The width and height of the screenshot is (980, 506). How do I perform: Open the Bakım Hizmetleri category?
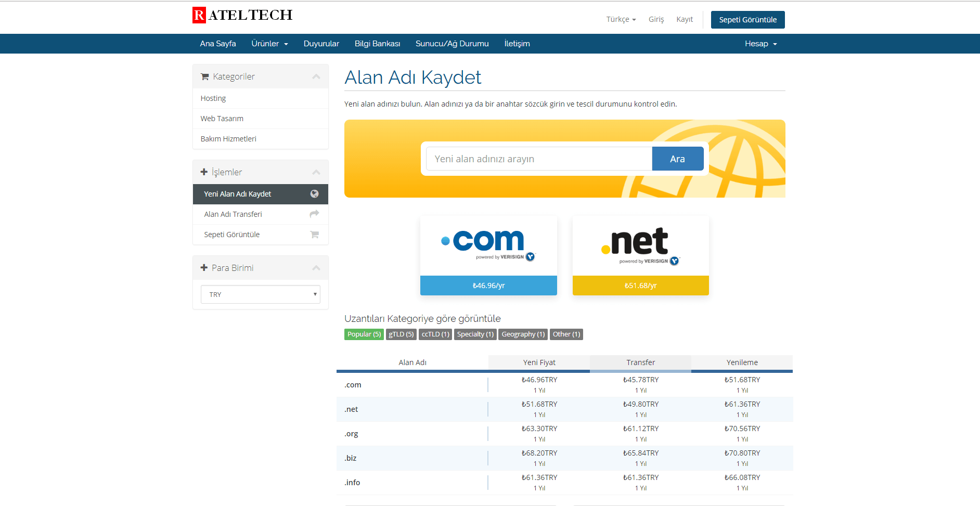click(261, 139)
